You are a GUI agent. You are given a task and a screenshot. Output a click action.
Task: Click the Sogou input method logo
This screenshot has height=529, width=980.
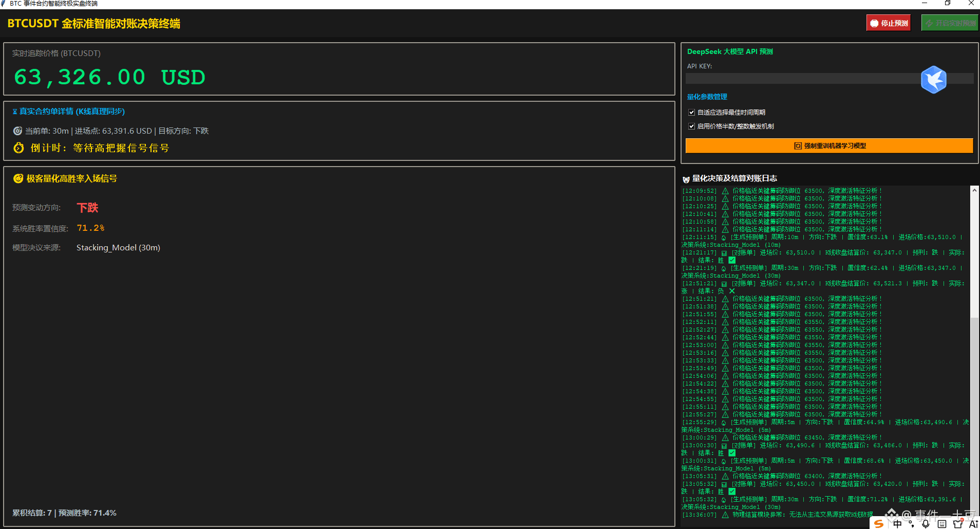pos(879,524)
